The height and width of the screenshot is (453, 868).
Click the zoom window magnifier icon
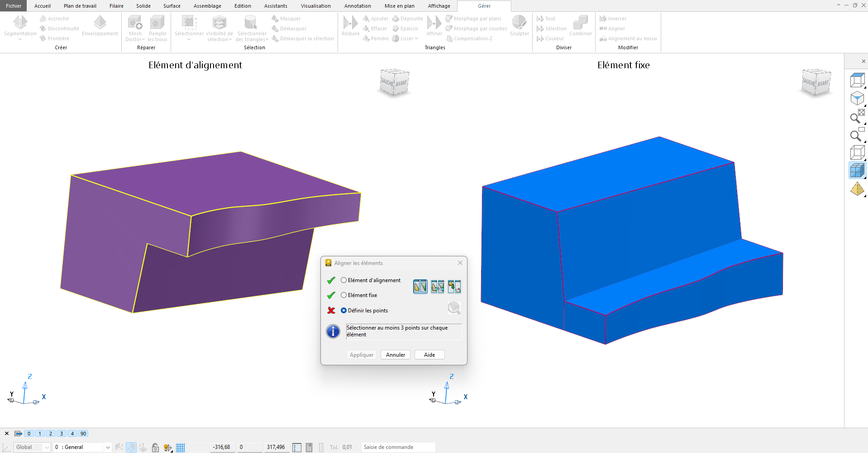click(857, 135)
